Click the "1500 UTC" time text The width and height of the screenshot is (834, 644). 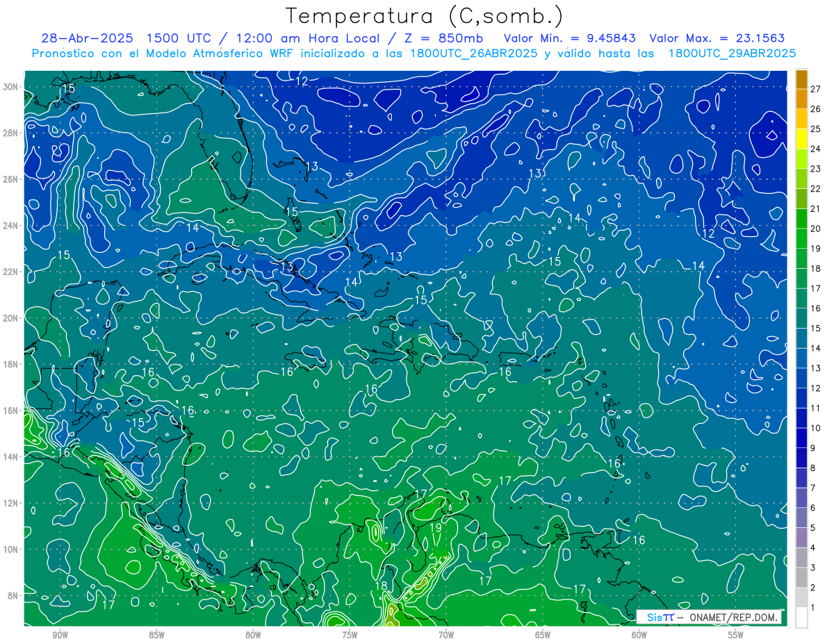[180, 38]
